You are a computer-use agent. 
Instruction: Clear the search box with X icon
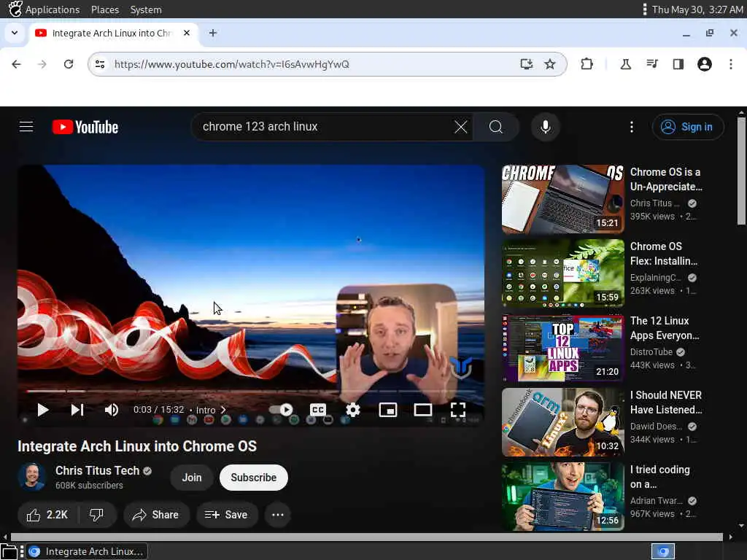[461, 127]
